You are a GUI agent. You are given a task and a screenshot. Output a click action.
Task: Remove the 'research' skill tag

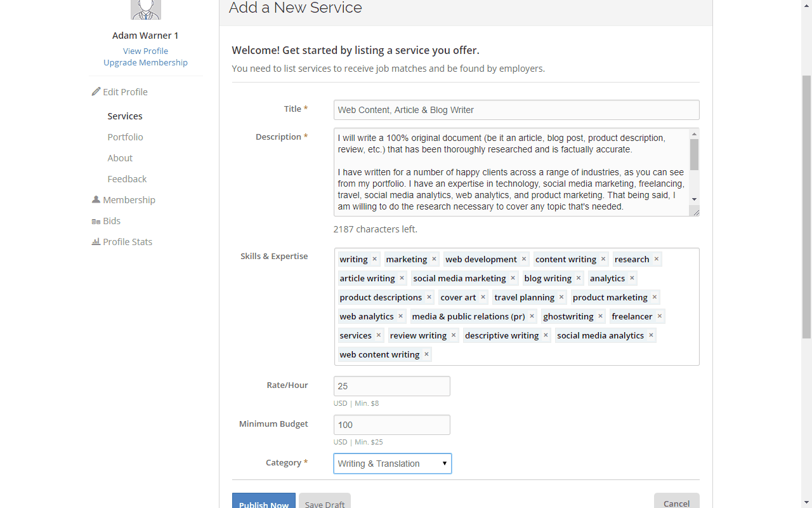click(657, 259)
